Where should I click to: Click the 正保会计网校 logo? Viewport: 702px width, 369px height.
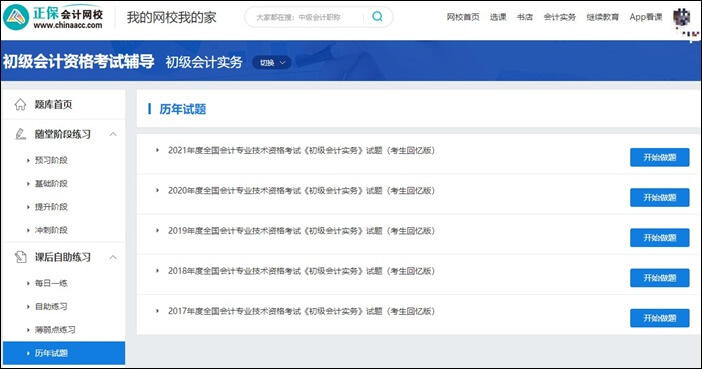pyautogui.click(x=53, y=17)
